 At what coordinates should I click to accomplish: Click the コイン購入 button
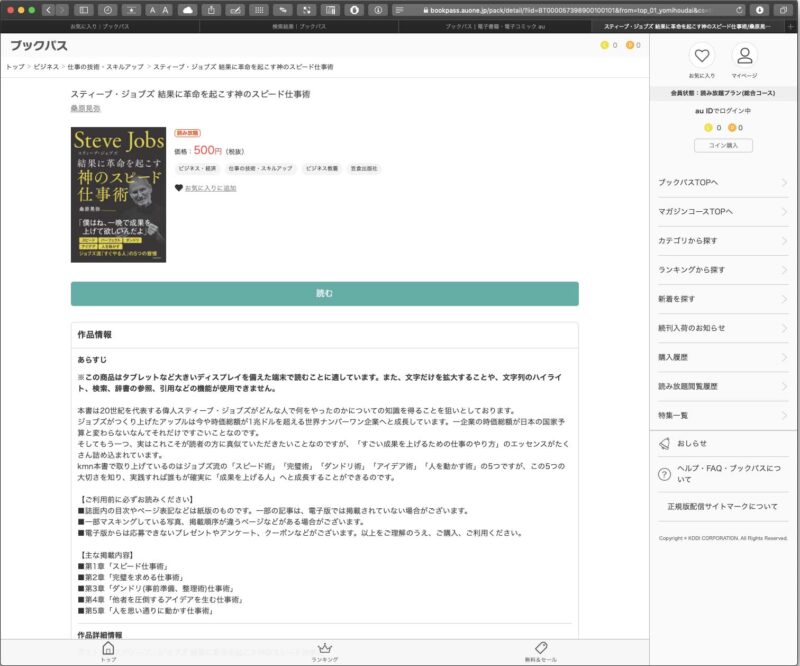(x=723, y=145)
